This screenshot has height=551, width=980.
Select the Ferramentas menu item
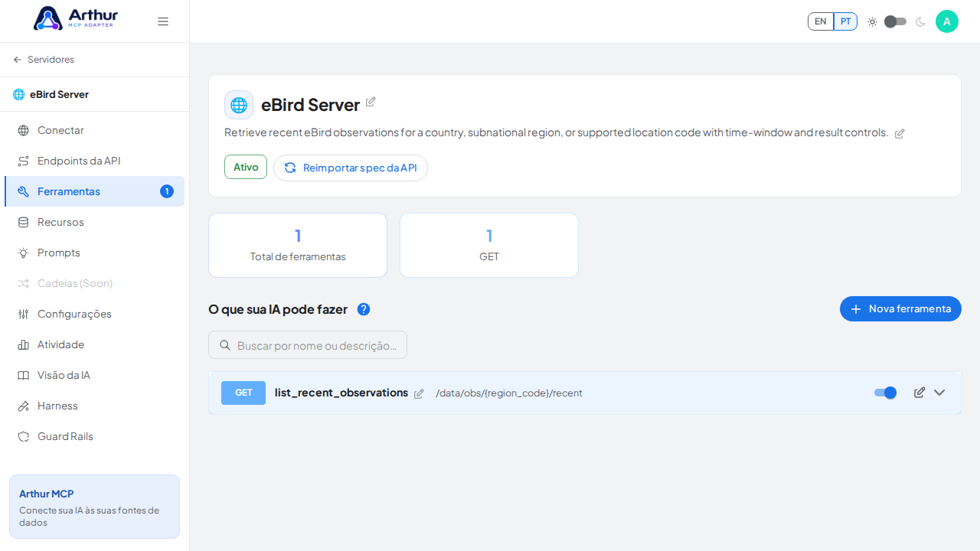(94, 191)
